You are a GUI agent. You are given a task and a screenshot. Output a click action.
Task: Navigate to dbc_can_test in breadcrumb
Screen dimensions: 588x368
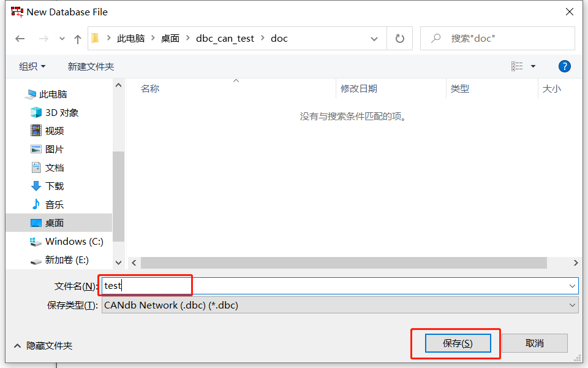pyautogui.click(x=225, y=38)
